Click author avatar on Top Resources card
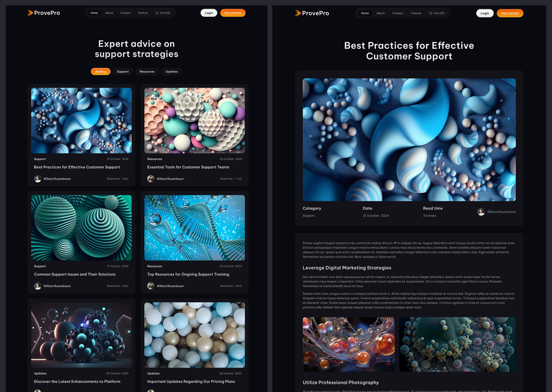The width and height of the screenshot is (552, 392). tap(151, 286)
